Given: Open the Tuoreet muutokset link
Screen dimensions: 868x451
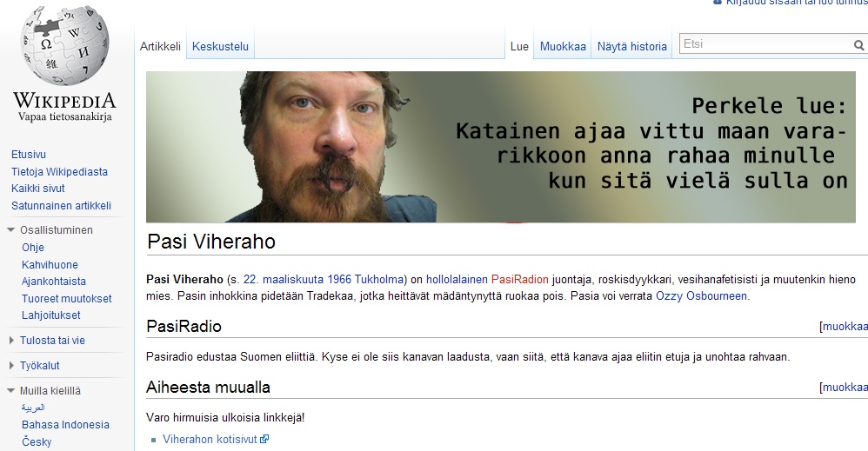Looking at the screenshot, I should point(66,298).
